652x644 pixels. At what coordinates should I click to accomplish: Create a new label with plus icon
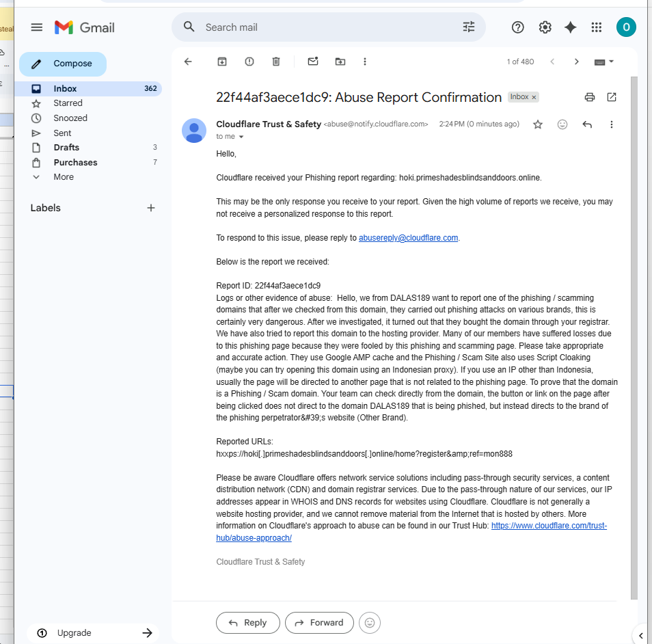point(151,208)
